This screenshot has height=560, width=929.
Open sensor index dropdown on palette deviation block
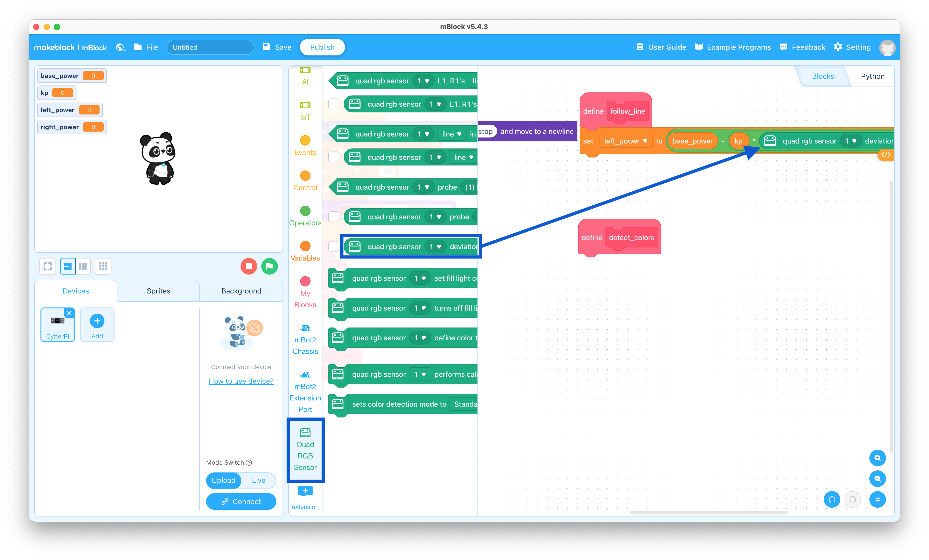[435, 247]
